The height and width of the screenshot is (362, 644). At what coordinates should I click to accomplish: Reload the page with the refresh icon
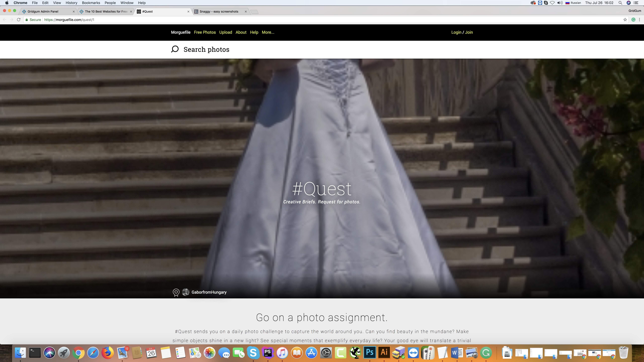(18, 20)
